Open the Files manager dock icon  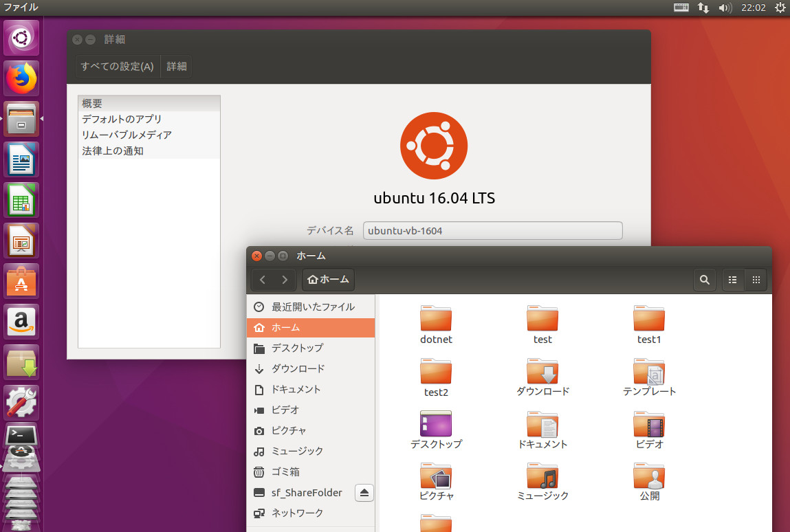coord(21,119)
